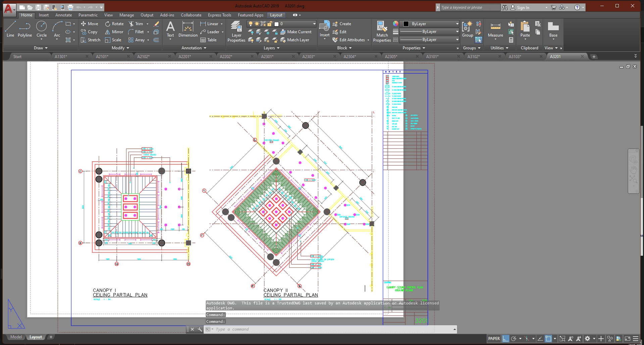Open the object color ByLayer dropdown
The width and height of the screenshot is (644, 345).
(457, 24)
